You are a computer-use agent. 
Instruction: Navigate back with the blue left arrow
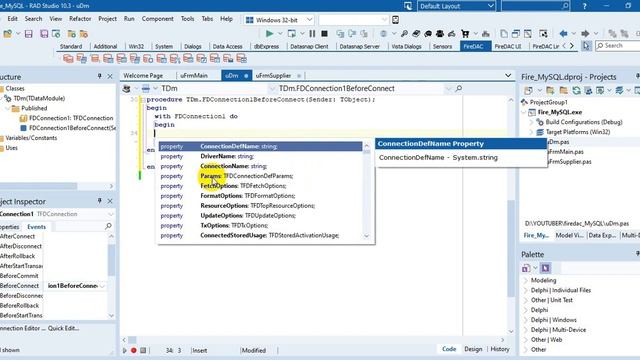(564, 34)
